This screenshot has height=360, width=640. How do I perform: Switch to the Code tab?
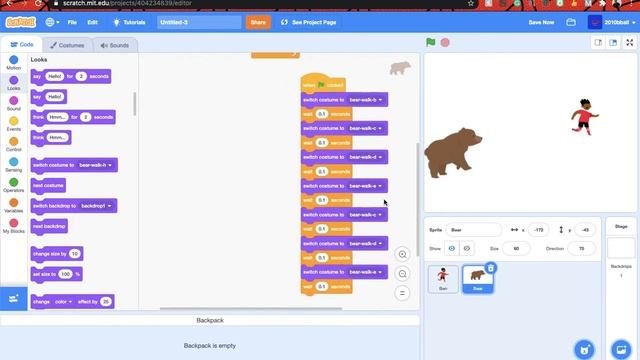pyautogui.click(x=22, y=44)
